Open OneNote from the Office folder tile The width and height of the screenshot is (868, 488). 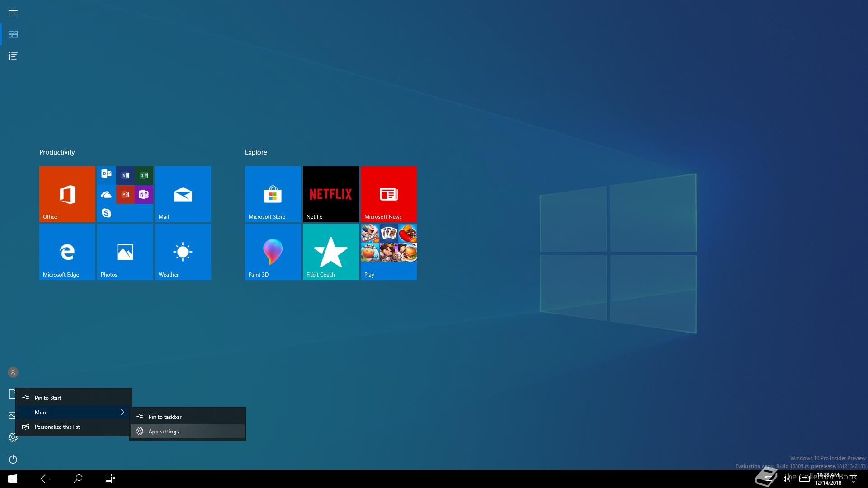(x=144, y=194)
